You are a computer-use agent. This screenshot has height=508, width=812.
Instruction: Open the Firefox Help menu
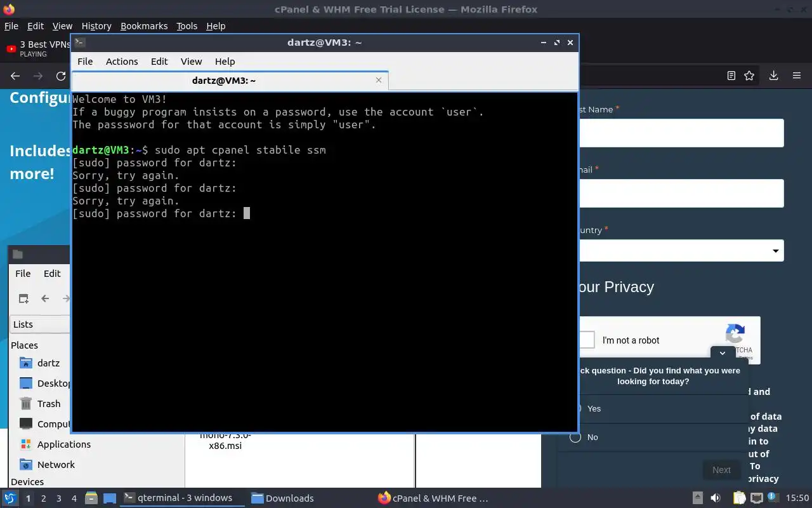pos(216,26)
